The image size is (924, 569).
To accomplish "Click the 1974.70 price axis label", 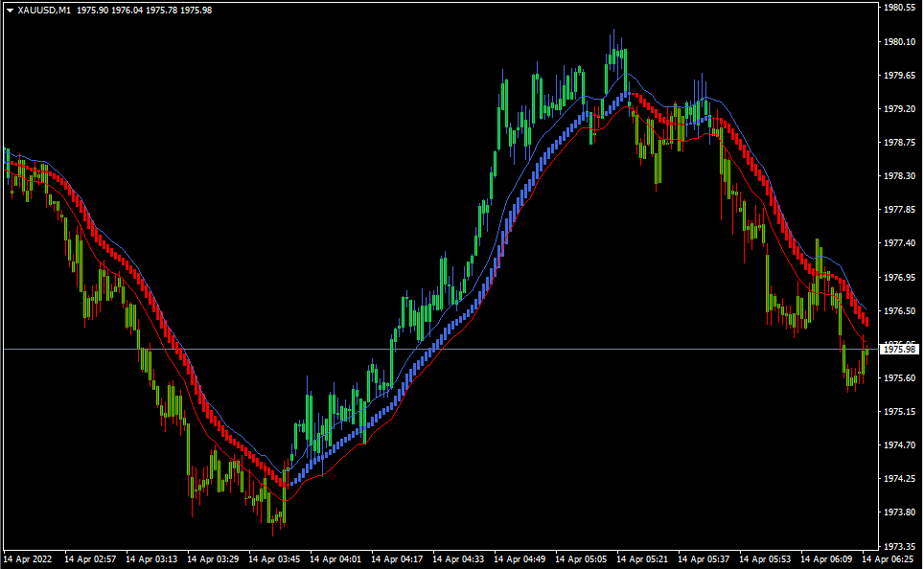I will click(898, 445).
